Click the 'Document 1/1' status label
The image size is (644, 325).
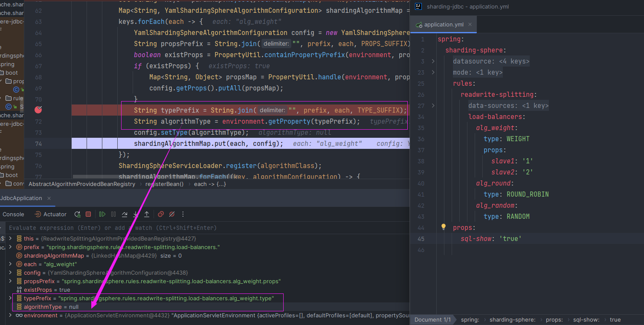tap(432, 319)
